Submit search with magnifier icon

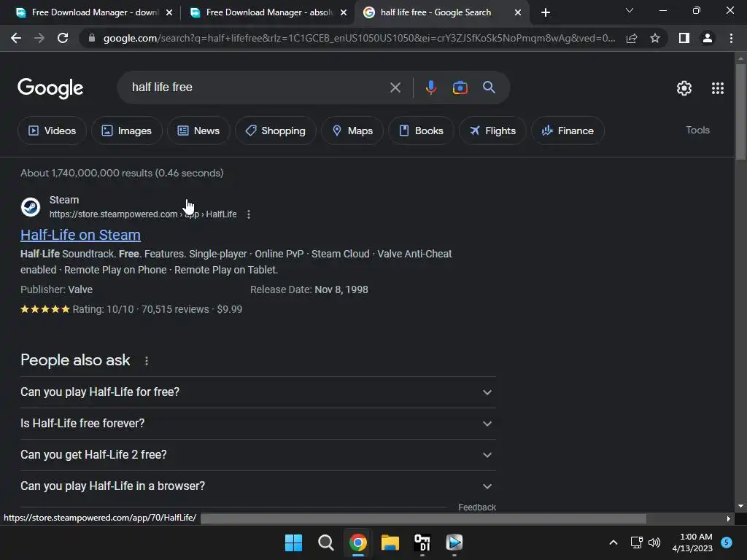click(489, 87)
